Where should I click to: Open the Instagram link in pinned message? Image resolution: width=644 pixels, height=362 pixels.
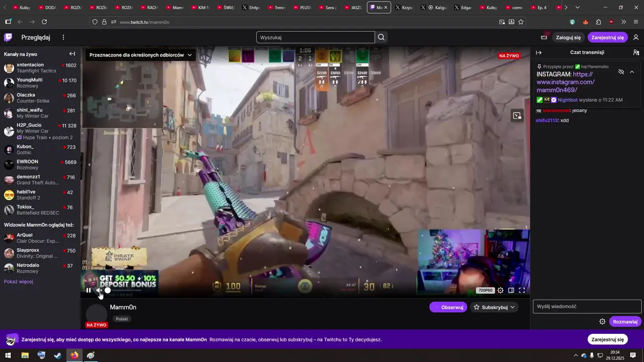click(566, 82)
